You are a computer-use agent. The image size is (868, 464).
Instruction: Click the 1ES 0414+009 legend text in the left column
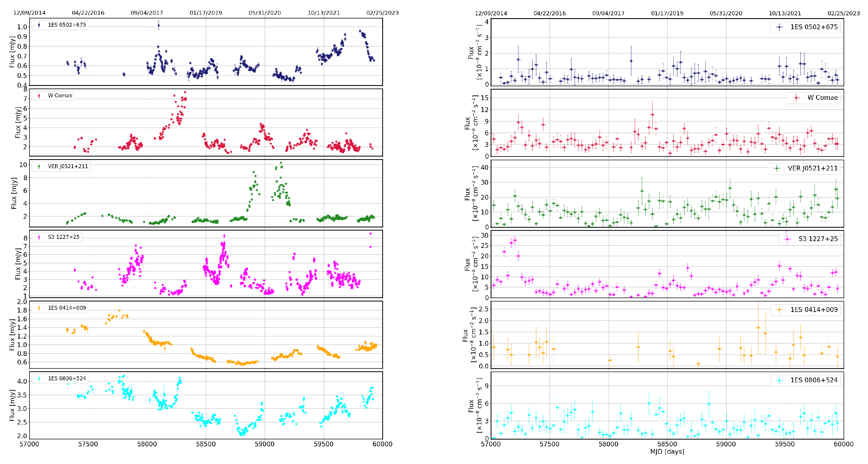67,308
